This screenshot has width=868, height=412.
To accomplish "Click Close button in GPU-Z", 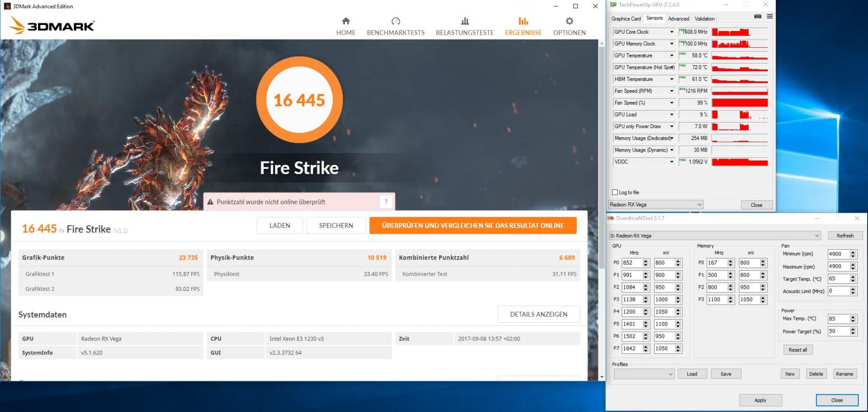I will tap(756, 205).
